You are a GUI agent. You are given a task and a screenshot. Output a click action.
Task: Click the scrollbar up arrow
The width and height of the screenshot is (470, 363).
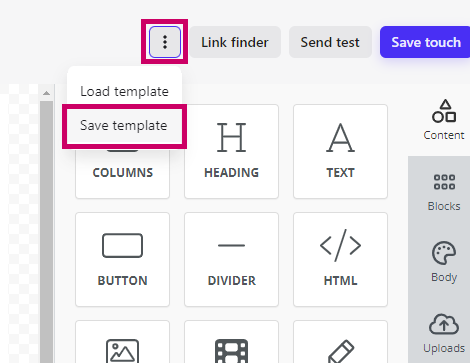[x=46, y=93]
